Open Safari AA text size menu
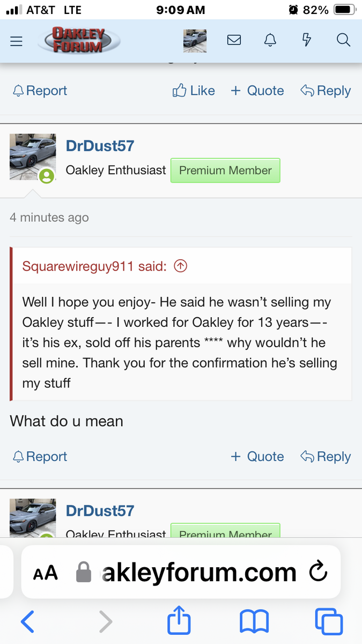 [45, 573]
